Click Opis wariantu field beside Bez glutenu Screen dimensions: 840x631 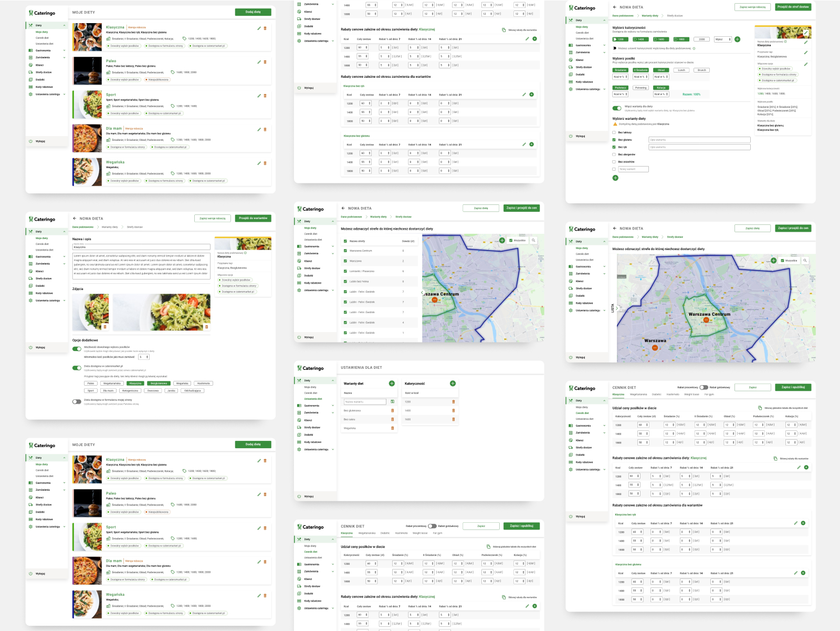699,140
